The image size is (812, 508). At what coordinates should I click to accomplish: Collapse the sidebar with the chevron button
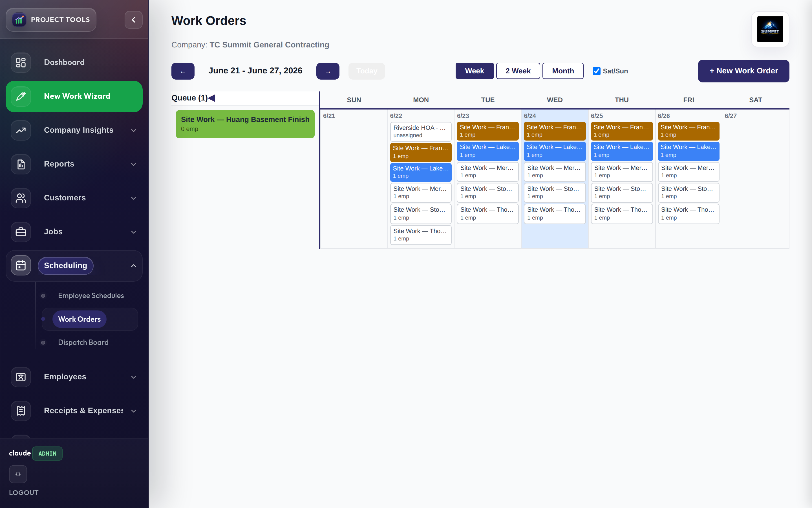tap(133, 20)
